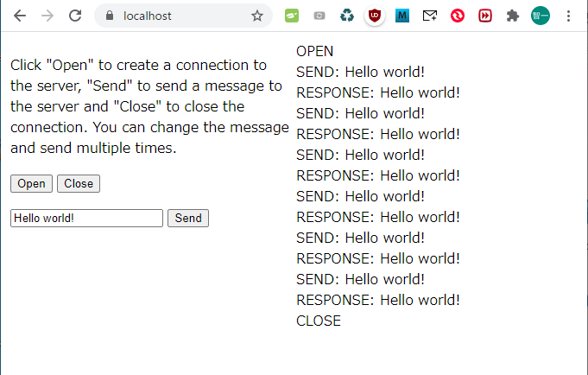Click the localhost address bar
Image resolution: width=588 pixels, height=375 pixels.
pos(181,16)
